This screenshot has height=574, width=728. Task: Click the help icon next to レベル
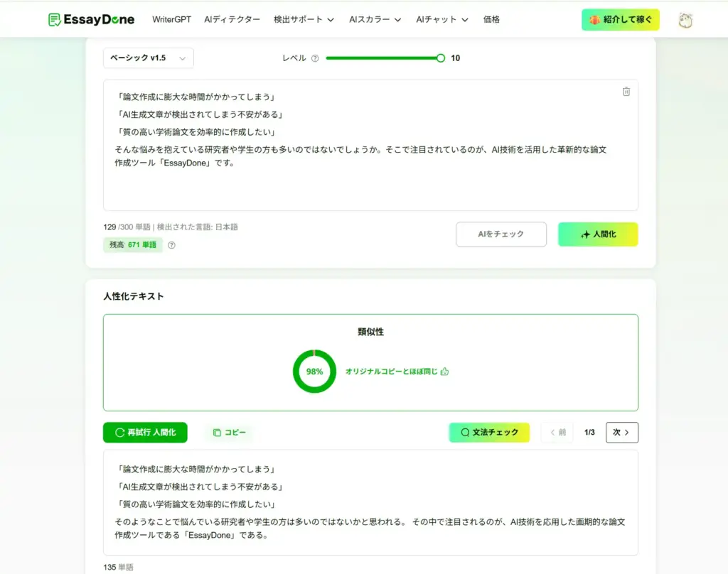(315, 58)
